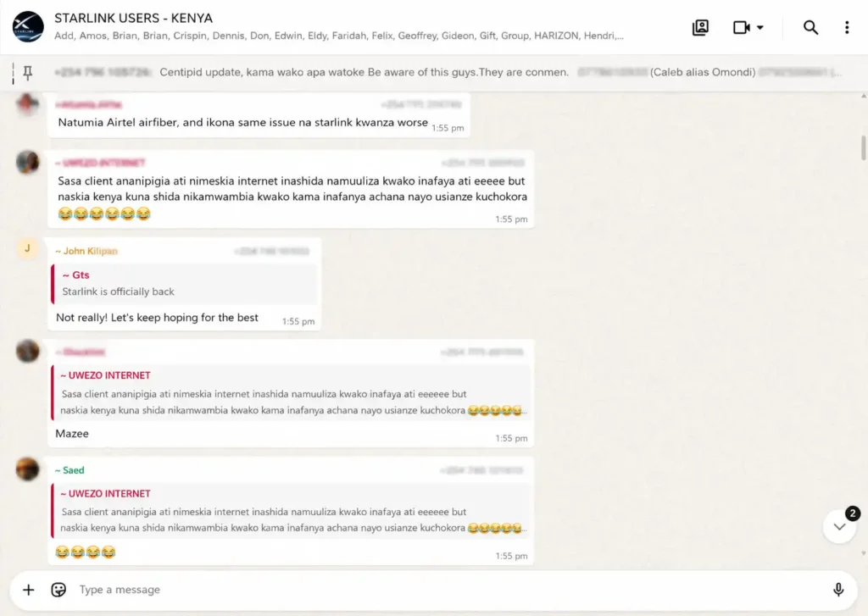Viewport: 868px width, 616px height.
Task: Open John Kilipan's J avatar
Action: click(x=27, y=248)
